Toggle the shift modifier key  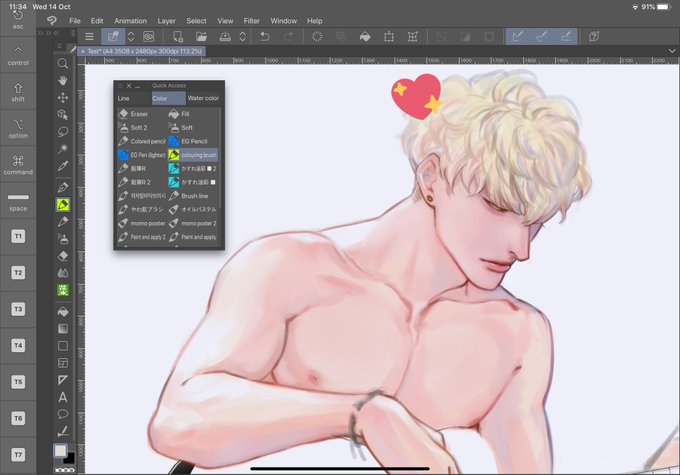18,92
